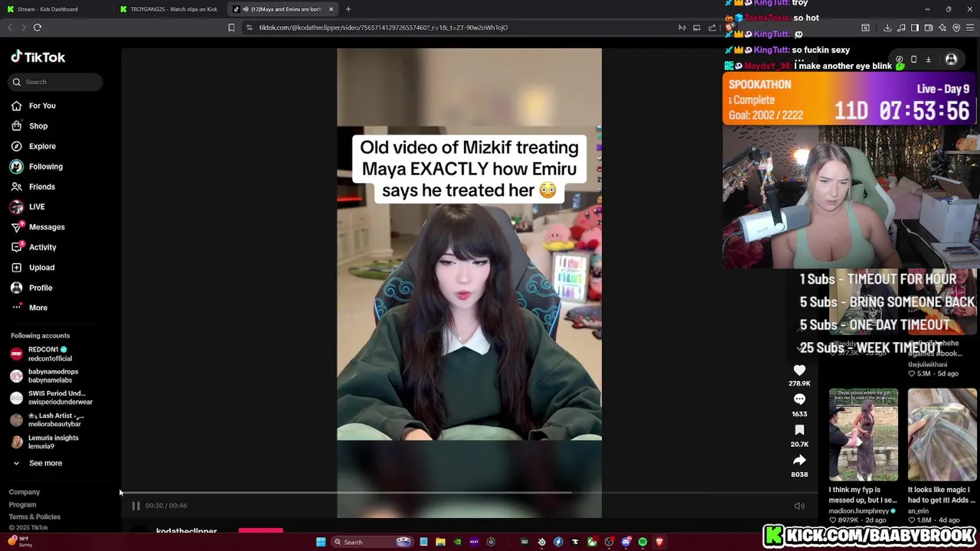Open SWIS Period Underwear account

point(51,398)
